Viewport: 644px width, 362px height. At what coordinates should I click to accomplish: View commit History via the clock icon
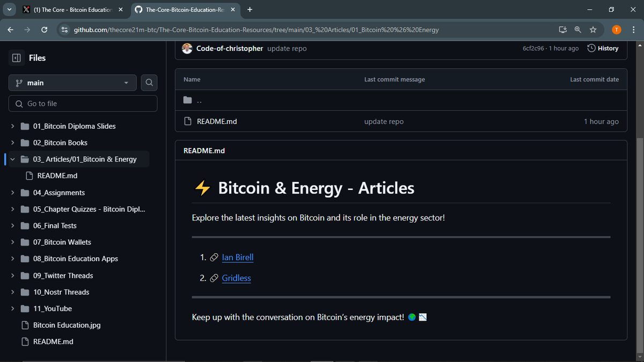[x=602, y=48]
